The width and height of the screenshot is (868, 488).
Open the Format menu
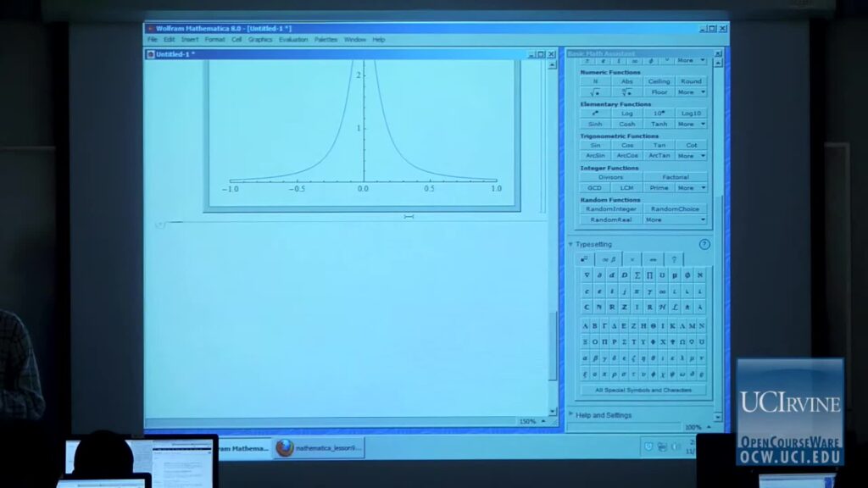[x=214, y=40]
